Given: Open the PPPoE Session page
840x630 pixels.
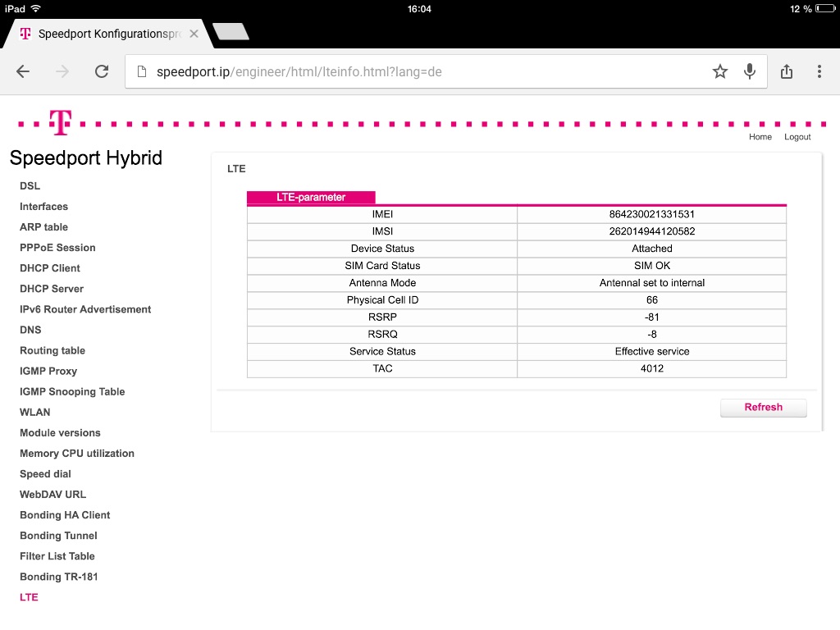Looking at the screenshot, I should pos(58,248).
